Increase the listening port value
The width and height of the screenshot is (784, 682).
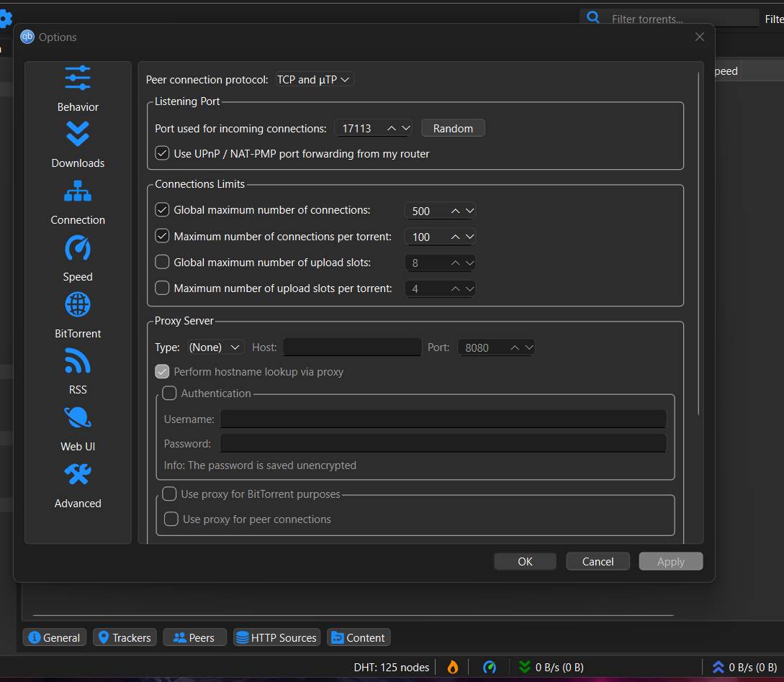pos(392,128)
